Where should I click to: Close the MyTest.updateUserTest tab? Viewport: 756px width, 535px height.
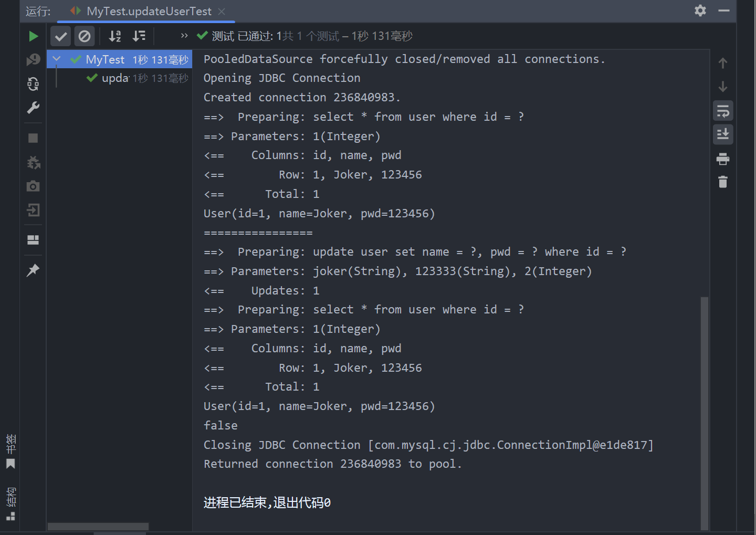point(222,12)
